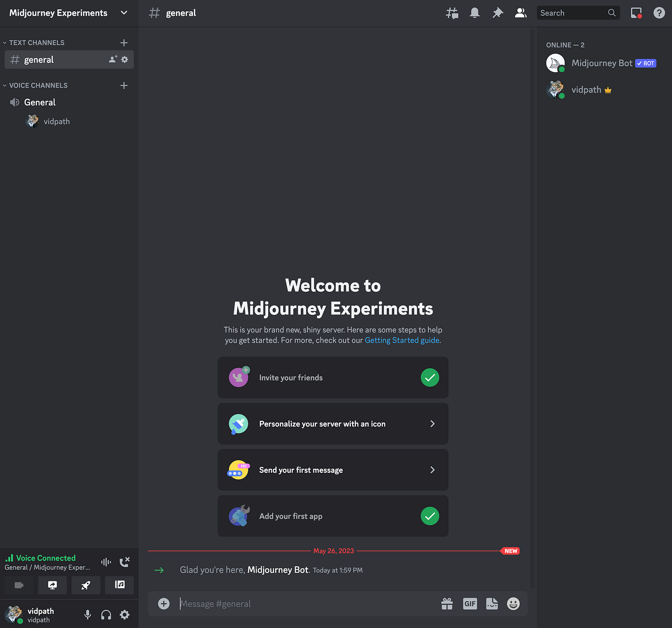Click the server owner crown icon

coord(608,90)
